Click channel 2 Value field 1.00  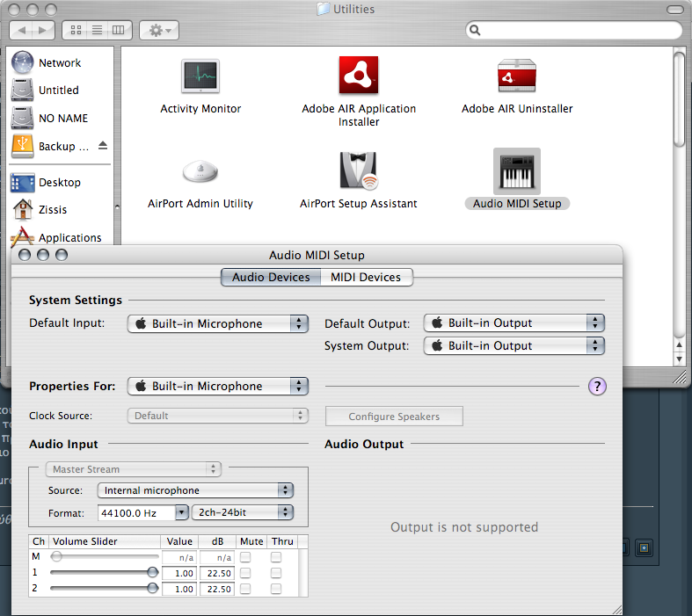[x=179, y=589]
